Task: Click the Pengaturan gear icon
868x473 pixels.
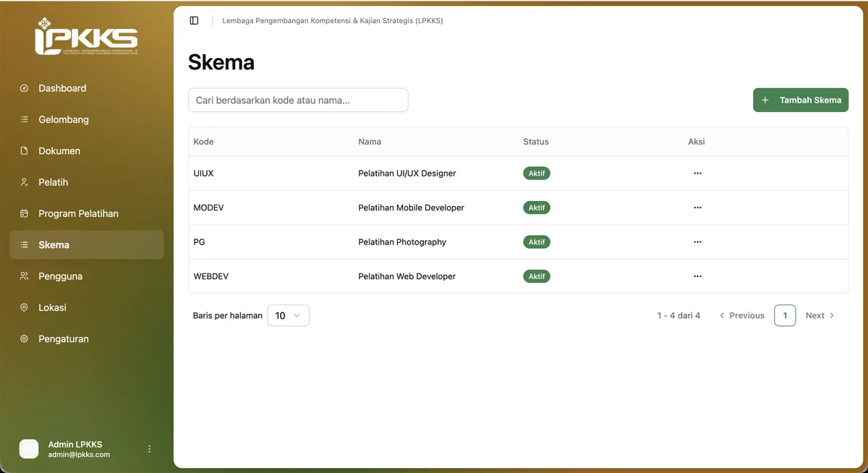Action: click(24, 339)
